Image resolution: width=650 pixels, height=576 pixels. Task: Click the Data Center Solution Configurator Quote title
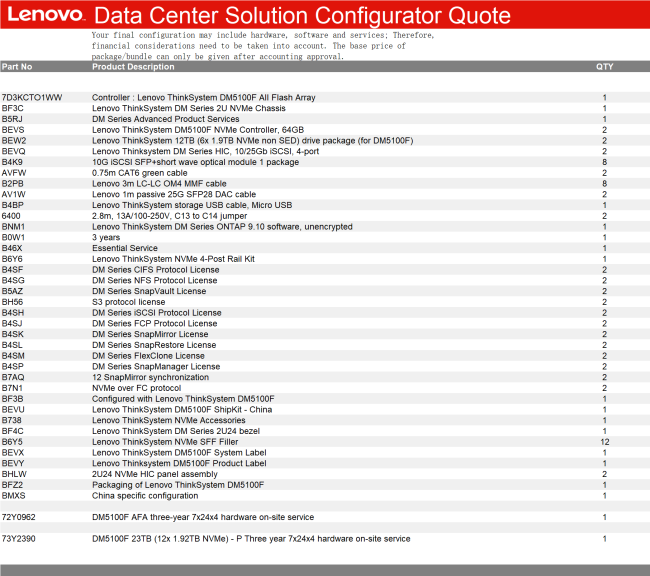301,16
